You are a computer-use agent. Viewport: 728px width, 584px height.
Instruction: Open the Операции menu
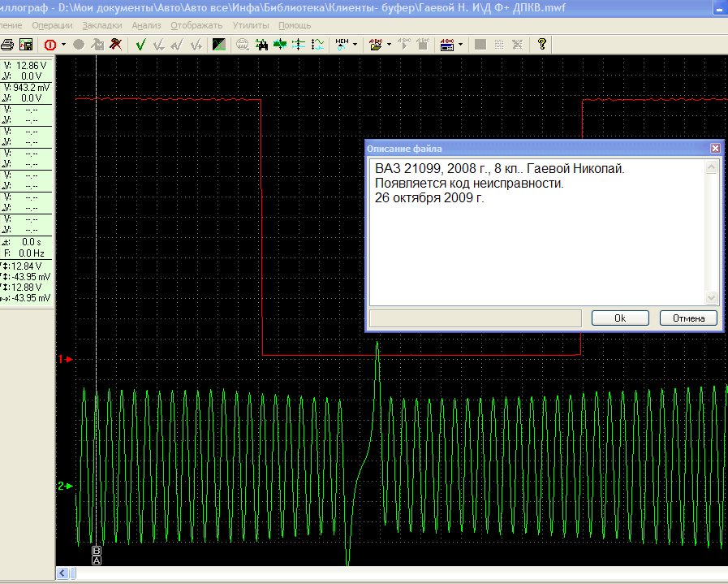coord(52,25)
